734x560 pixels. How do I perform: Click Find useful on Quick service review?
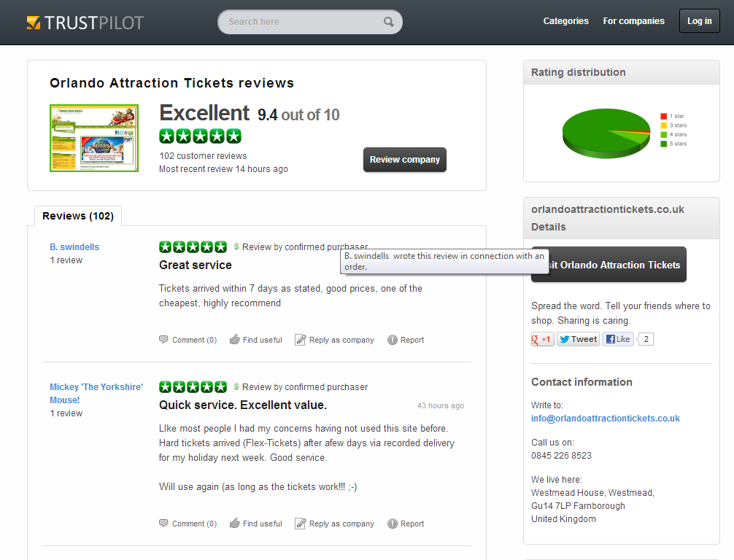tap(255, 524)
